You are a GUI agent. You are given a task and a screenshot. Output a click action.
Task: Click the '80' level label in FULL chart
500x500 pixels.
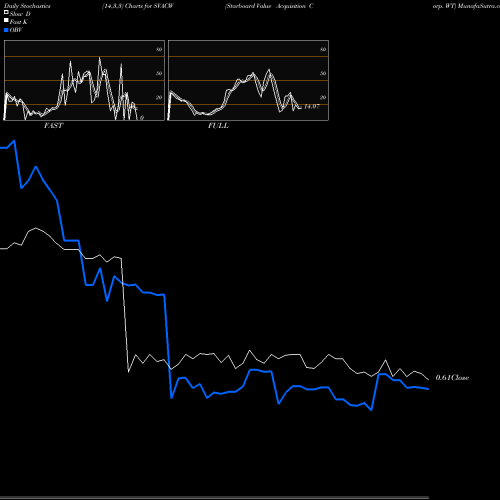tap(323, 49)
